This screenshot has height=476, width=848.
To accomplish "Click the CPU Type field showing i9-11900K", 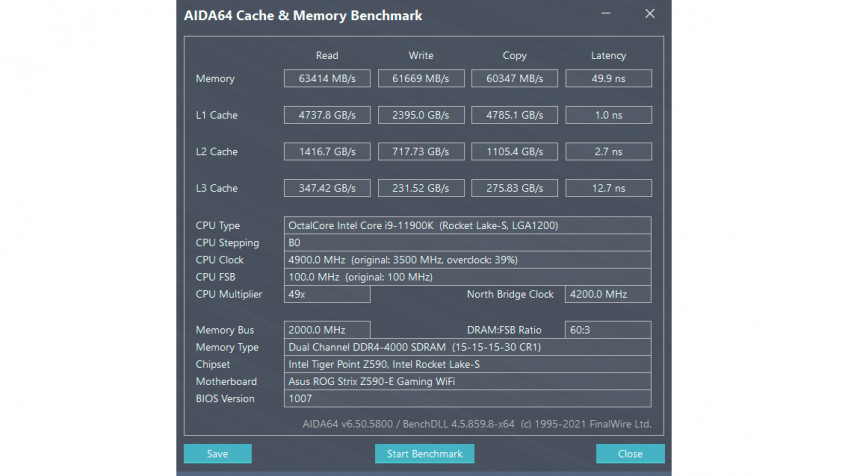I will (x=467, y=225).
